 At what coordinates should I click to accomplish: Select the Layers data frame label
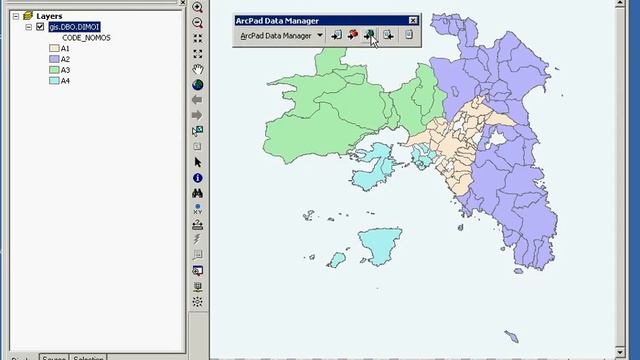click(49, 16)
